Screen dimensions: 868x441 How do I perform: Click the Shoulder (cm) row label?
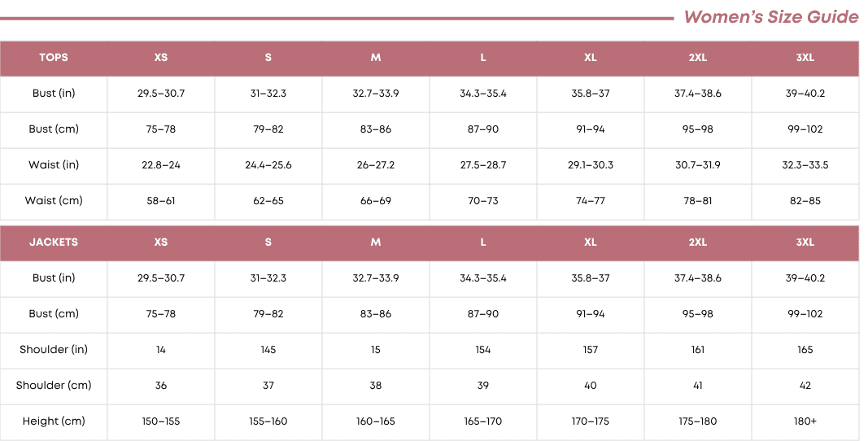click(54, 386)
